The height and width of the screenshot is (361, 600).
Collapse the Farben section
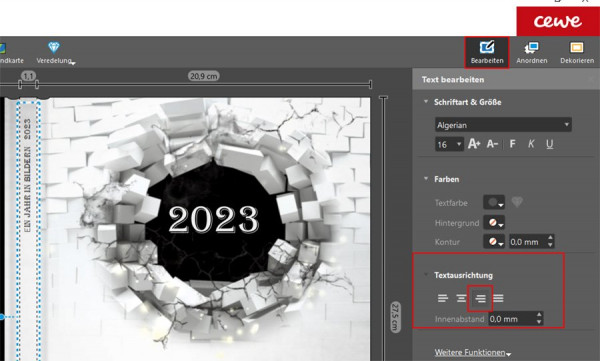[426, 179]
